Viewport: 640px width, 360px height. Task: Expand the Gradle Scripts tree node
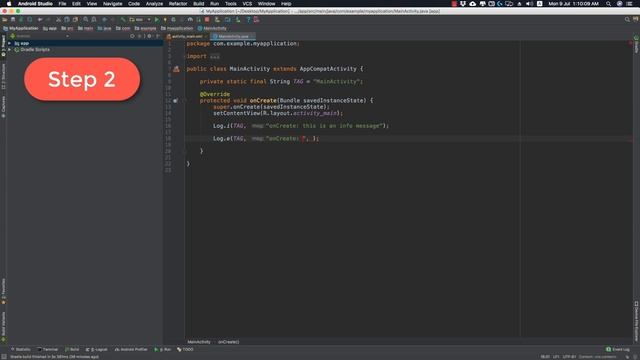coord(10,50)
